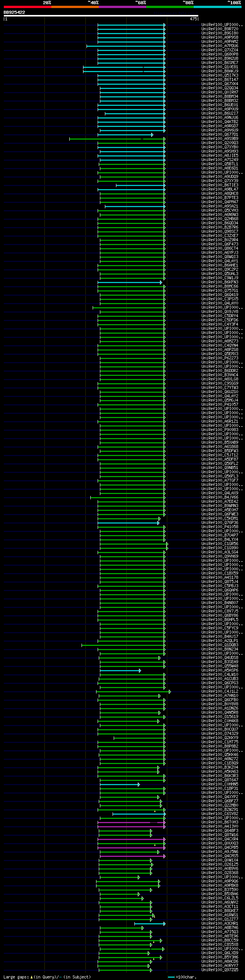Click the sequence ID UniRef100_A9SA21

click(220, 206)
